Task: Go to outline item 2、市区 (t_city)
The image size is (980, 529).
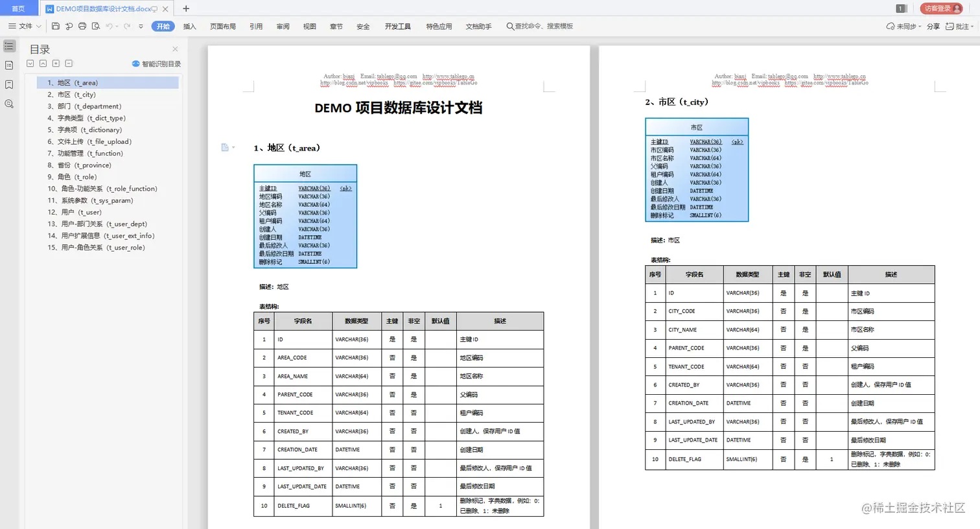Action: (71, 95)
